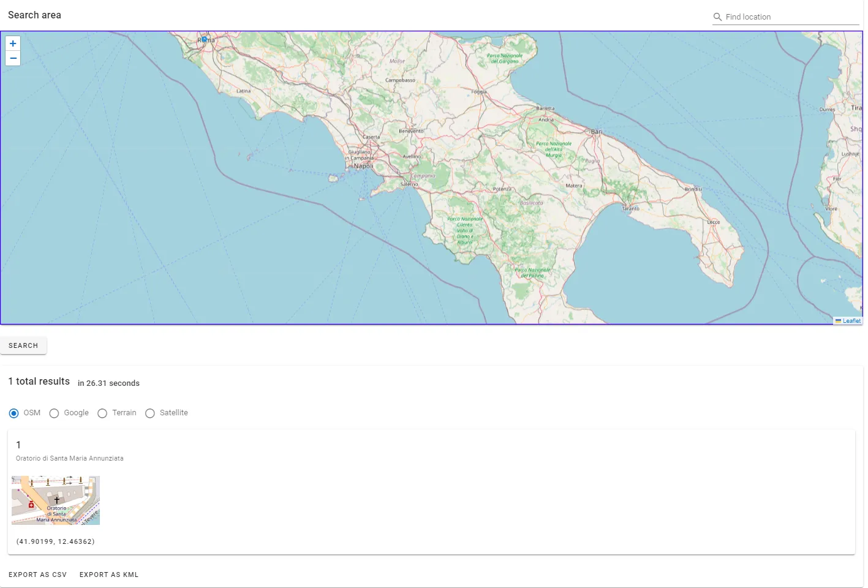
Task: Type in the Find location field
Action: pos(790,17)
